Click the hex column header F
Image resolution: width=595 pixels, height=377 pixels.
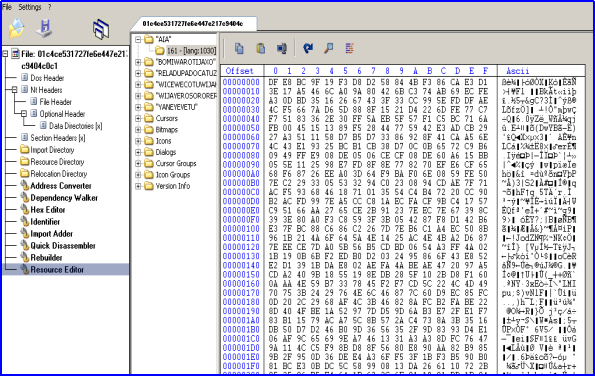(x=485, y=71)
